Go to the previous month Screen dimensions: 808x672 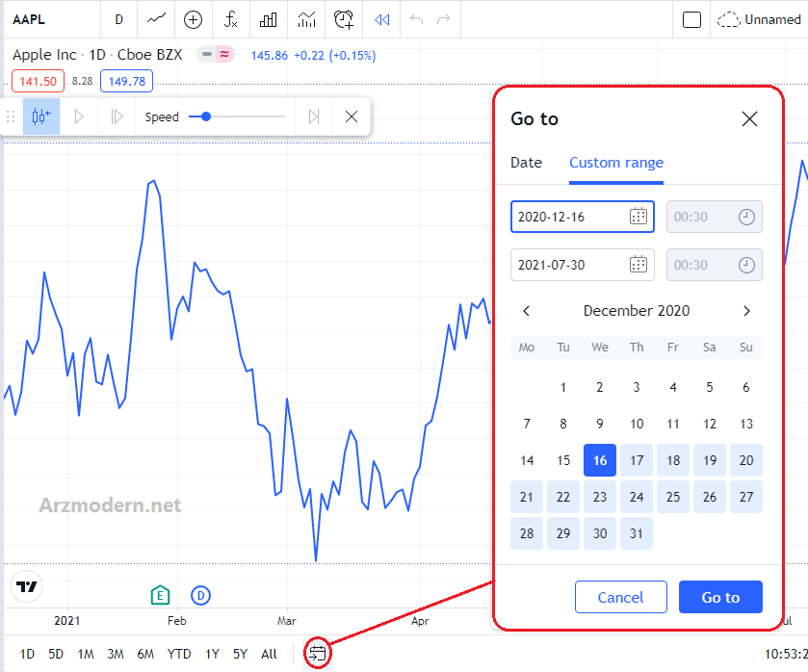pyautogui.click(x=526, y=311)
